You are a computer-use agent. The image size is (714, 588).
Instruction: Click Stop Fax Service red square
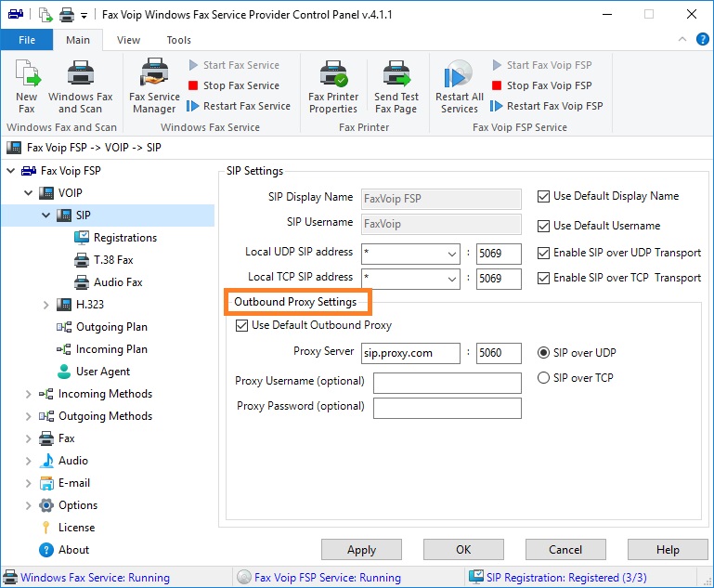pos(193,85)
